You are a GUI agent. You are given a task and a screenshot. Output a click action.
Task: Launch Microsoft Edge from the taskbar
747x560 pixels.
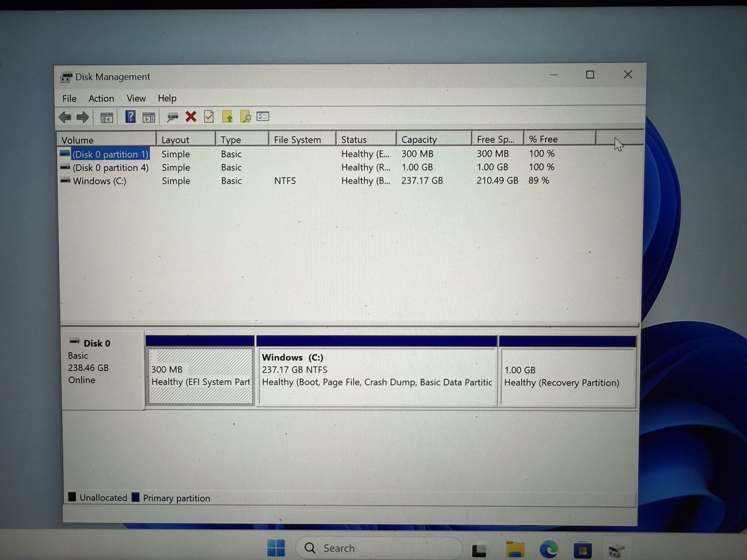(x=549, y=550)
